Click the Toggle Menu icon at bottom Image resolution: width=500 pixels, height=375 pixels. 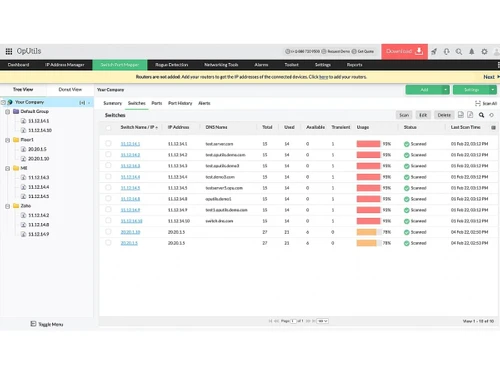click(x=33, y=324)
